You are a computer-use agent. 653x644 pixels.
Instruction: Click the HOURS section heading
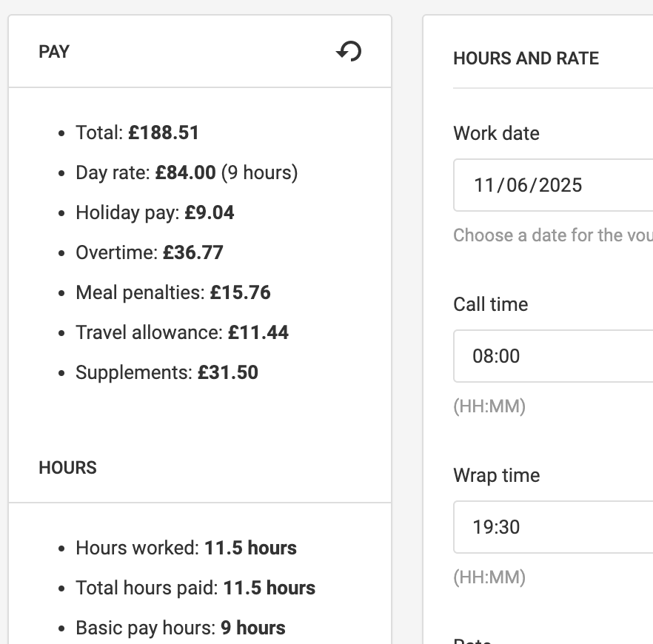67,468
